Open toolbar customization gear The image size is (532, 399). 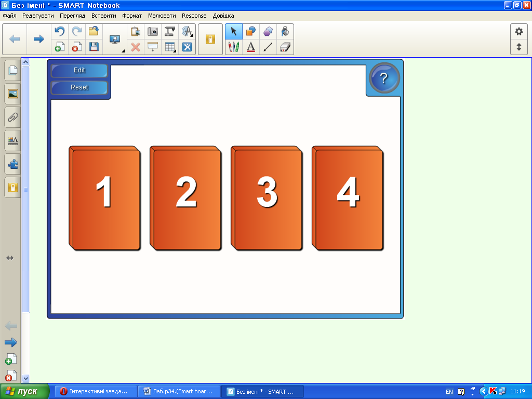click(x=519, y=32)
